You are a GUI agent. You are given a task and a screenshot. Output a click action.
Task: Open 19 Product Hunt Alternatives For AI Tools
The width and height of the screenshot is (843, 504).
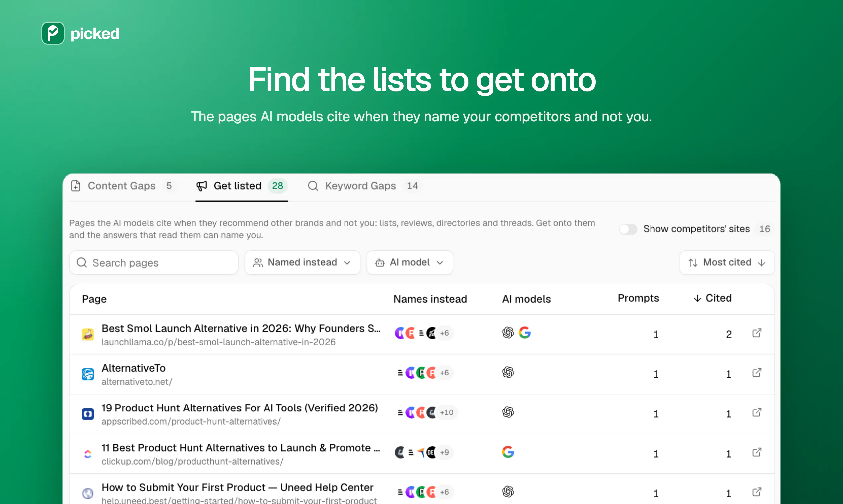coord(240,408)
